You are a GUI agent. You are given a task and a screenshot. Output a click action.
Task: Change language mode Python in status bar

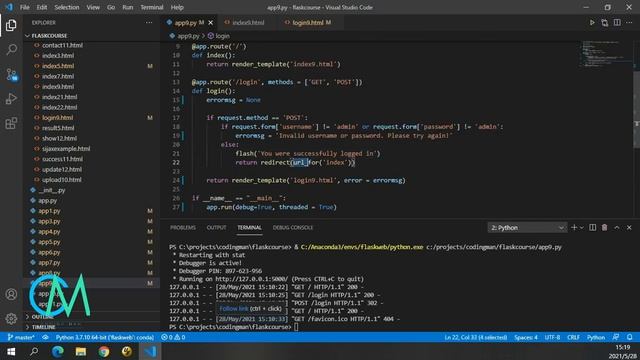[x=596, y=337]
